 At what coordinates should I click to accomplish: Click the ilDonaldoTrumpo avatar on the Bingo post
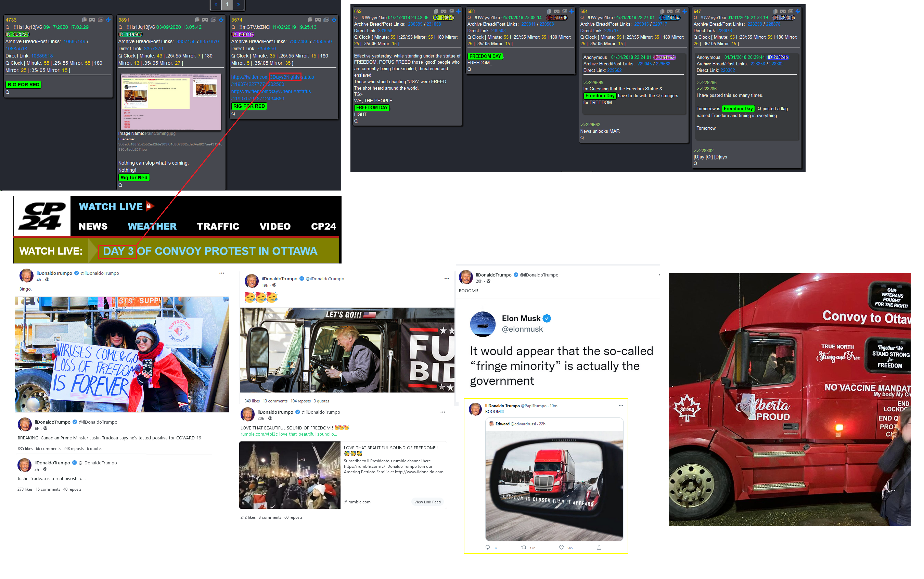click(26, 276)
